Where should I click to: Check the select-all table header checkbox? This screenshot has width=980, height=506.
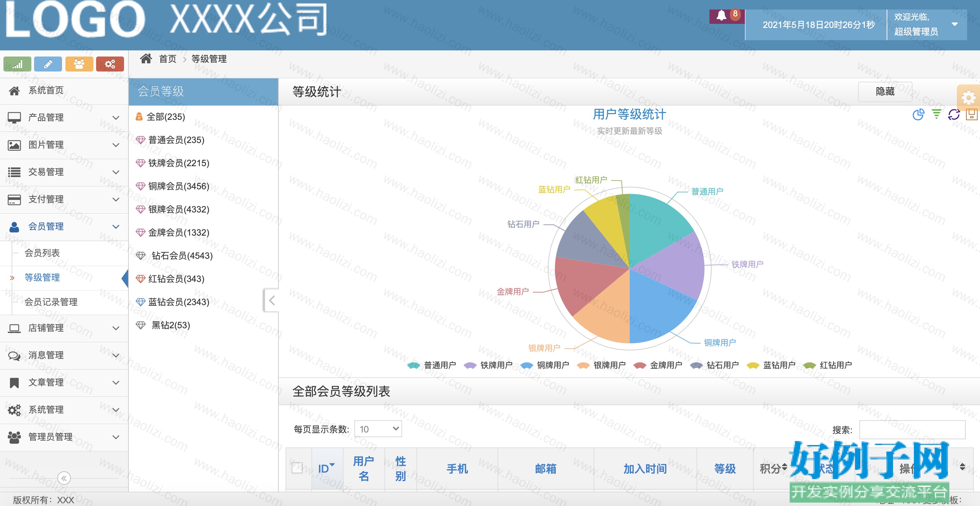tap(297, 468)
